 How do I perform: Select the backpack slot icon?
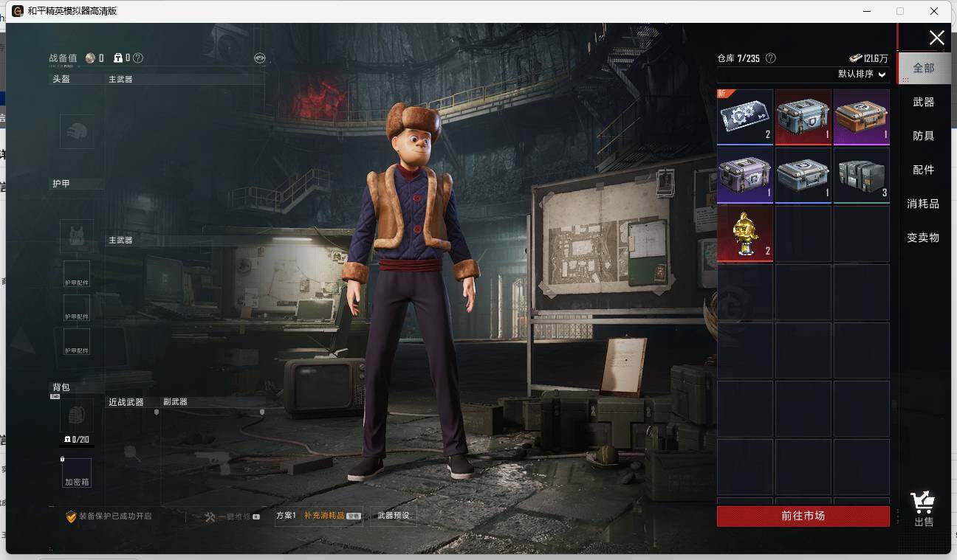coord(77,416)
